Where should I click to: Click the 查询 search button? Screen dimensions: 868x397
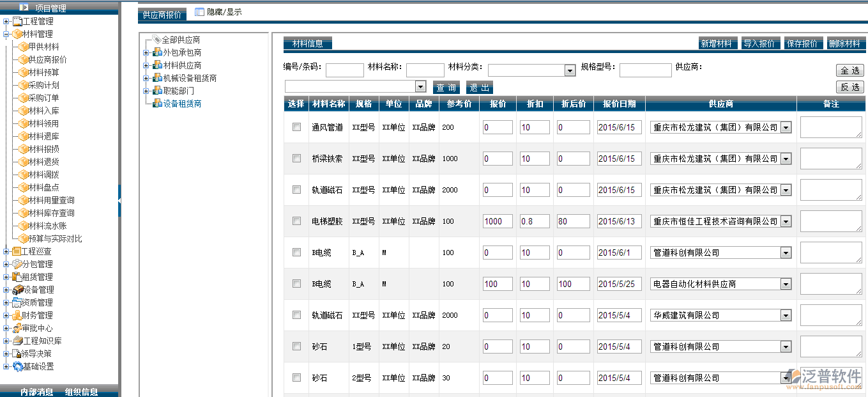[446, 88]
